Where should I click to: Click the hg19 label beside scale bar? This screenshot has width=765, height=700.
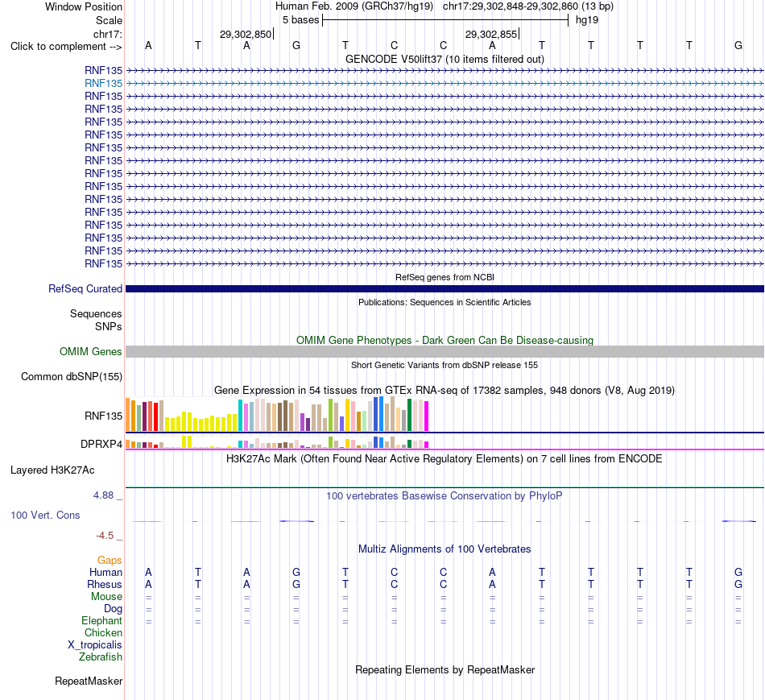(587, 20)
